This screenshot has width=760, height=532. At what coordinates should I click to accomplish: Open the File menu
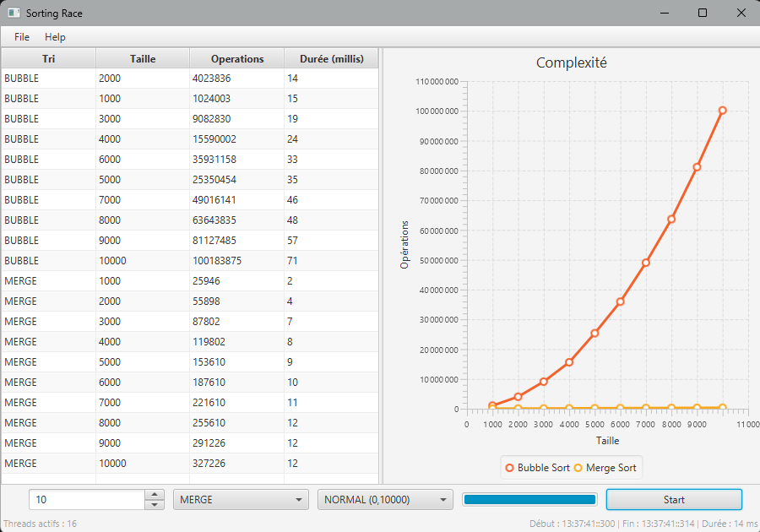click(x=22, y=37)
